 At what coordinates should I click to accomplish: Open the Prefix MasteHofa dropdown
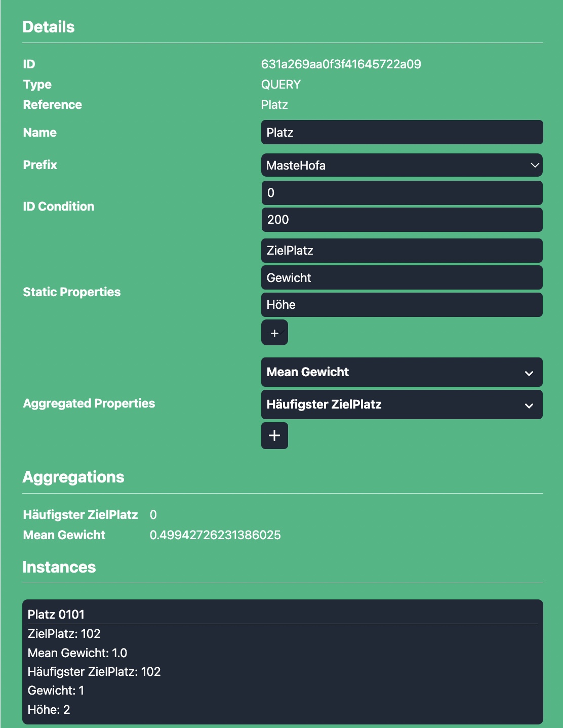(x=402, y=165)
